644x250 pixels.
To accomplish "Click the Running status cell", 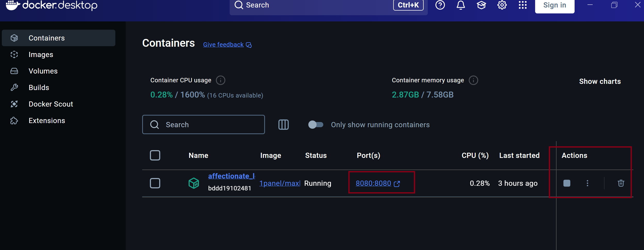I will (318, 183).
